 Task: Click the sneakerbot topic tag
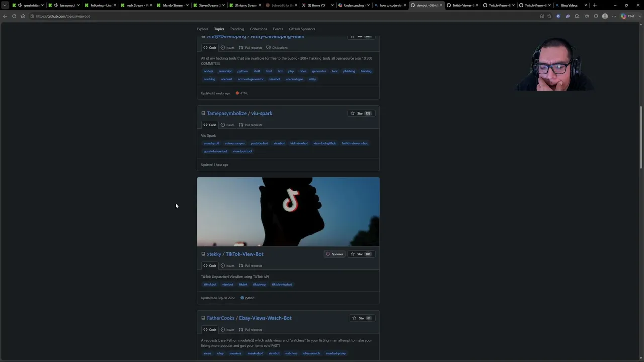pos(255,353)
